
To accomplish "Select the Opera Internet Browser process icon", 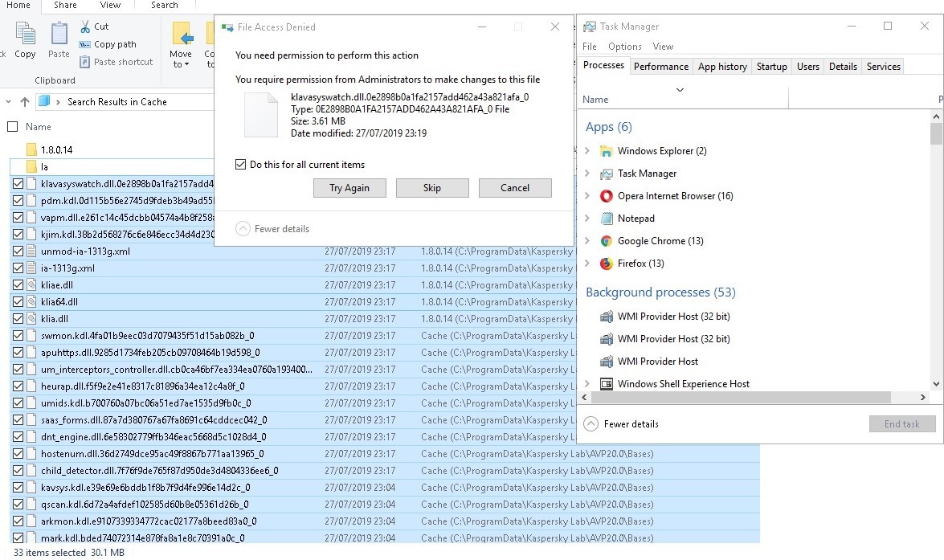I will coord(607,196).
